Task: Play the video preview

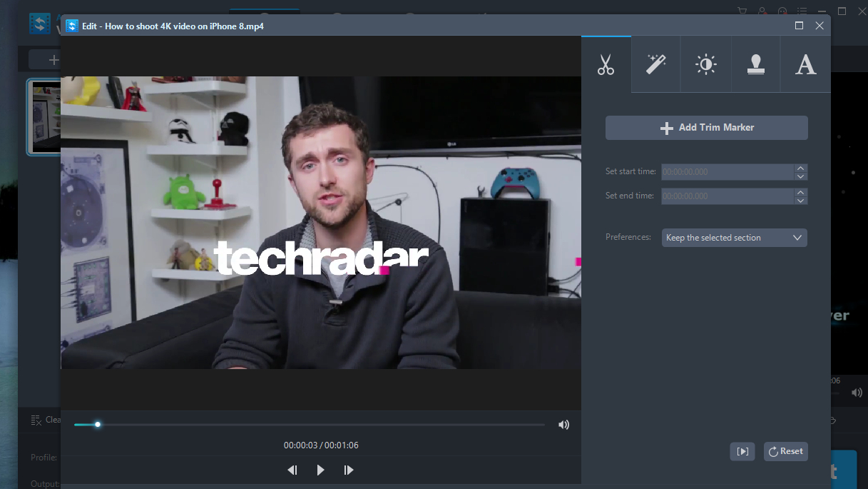Action: coord(320,470)
